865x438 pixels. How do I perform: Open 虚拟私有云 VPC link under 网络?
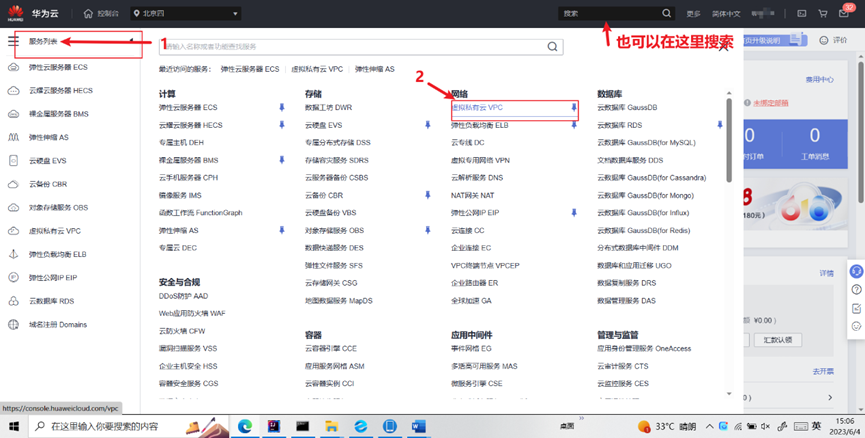[477, 108]
